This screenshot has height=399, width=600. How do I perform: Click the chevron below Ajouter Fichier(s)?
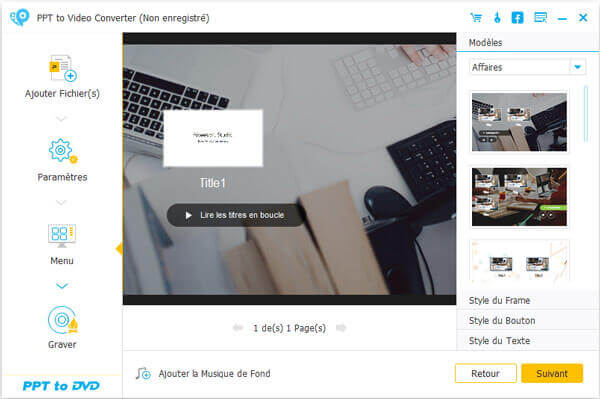coord(62,119)
